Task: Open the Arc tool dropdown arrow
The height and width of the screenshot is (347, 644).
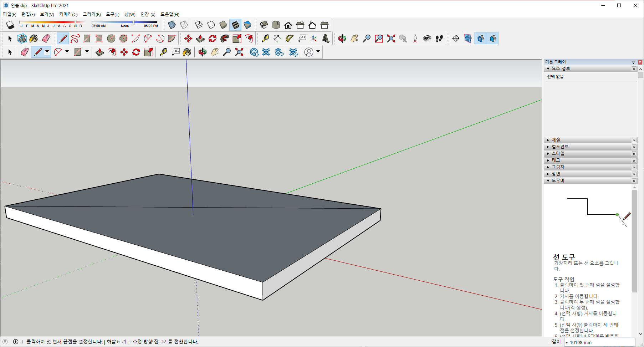Action: tap(67, 52)
